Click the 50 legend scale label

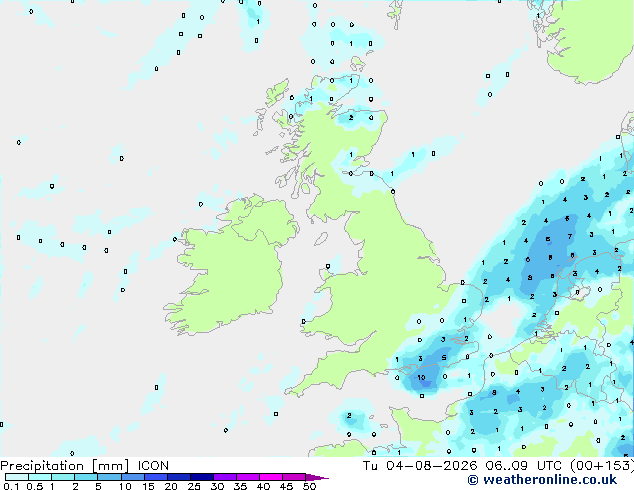pos(309,486)
